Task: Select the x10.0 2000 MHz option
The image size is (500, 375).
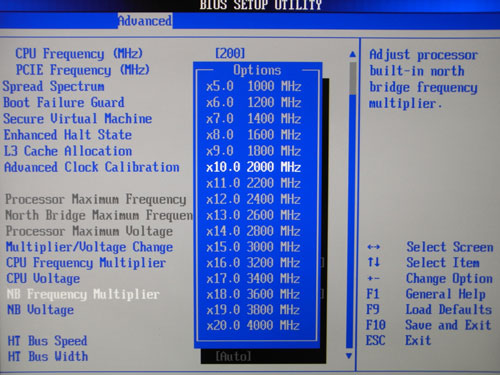Action: click(254, 167)
